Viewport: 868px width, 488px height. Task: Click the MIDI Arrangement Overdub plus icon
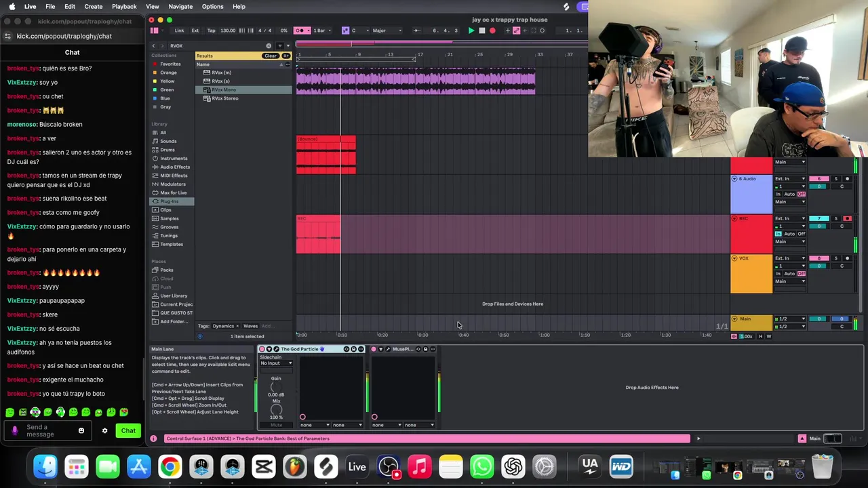[508, 30]
